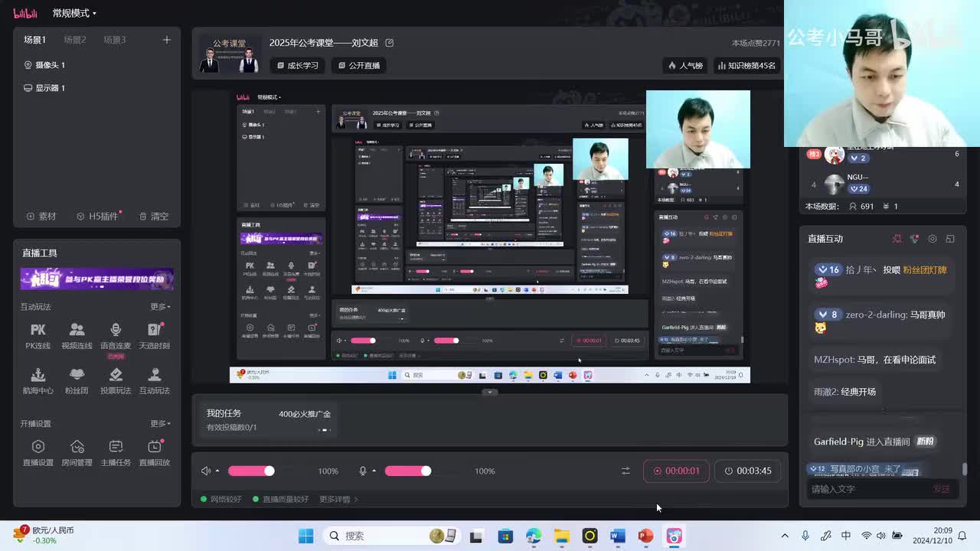Switch to 场景3 tab
980x551 pixels.
point(115,40)
